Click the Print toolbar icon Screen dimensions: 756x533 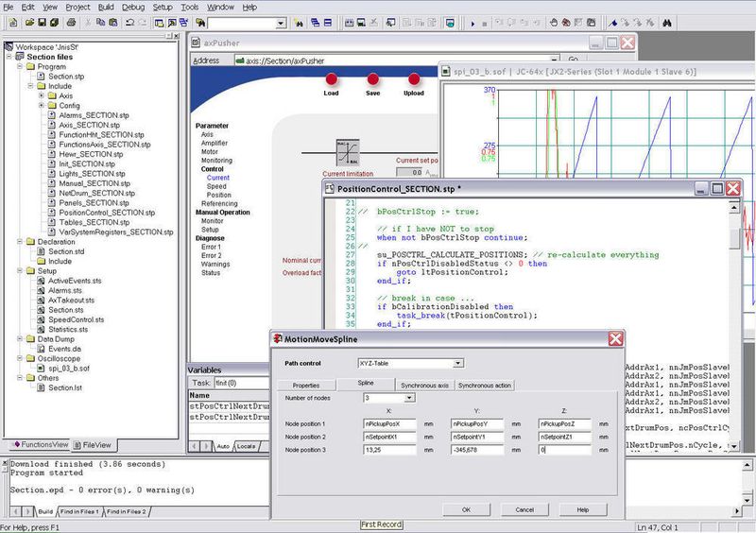coord(72,22)
